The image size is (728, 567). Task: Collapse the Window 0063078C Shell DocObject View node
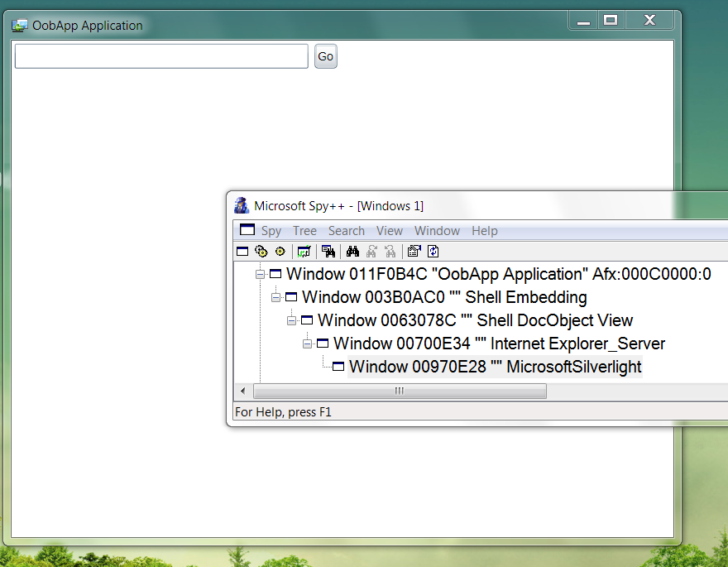point(291,321)
